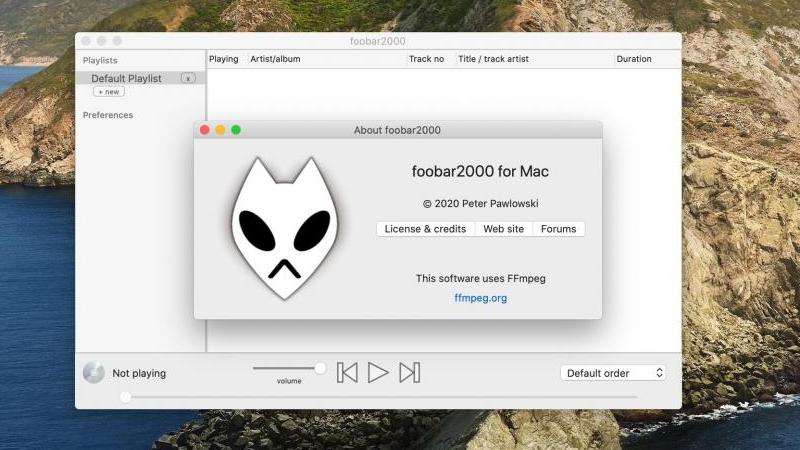
Task: Skip to the next track
Action: [x=408, y=373]
